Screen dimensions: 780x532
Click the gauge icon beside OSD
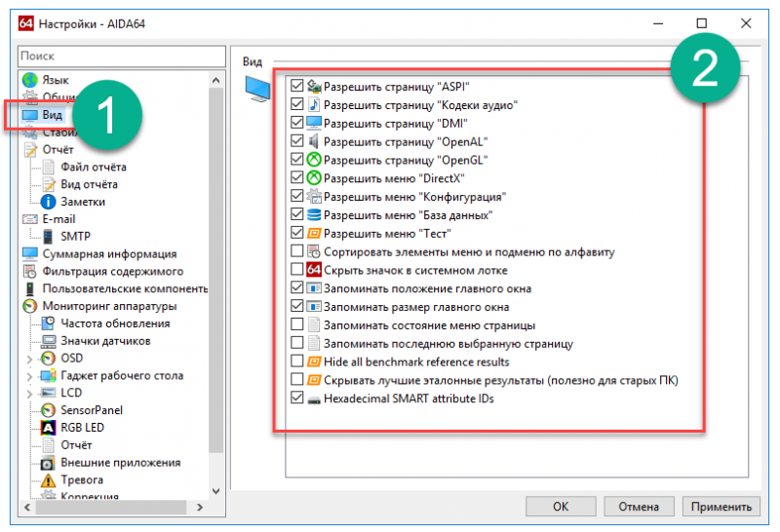(48, 358)
